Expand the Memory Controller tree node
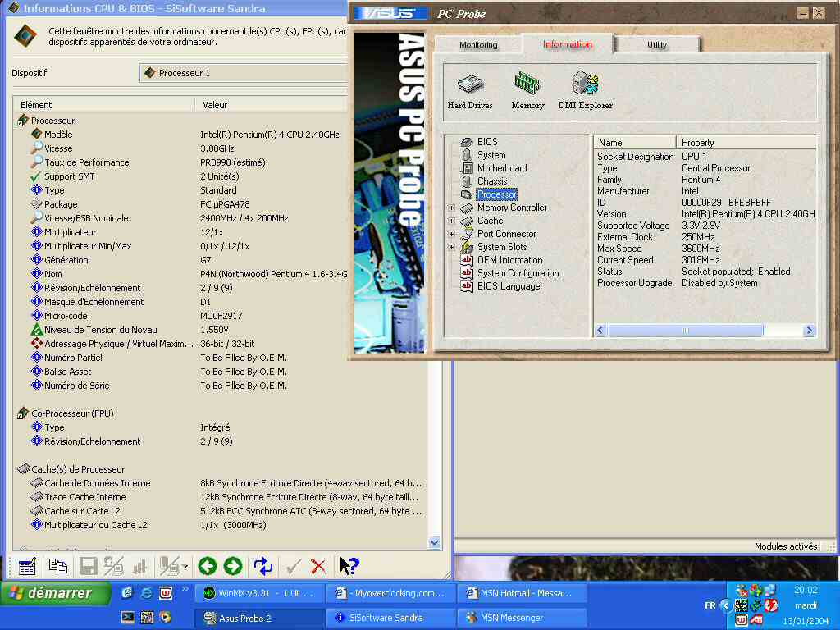The image size is (840, 630). tap(451, 208)
